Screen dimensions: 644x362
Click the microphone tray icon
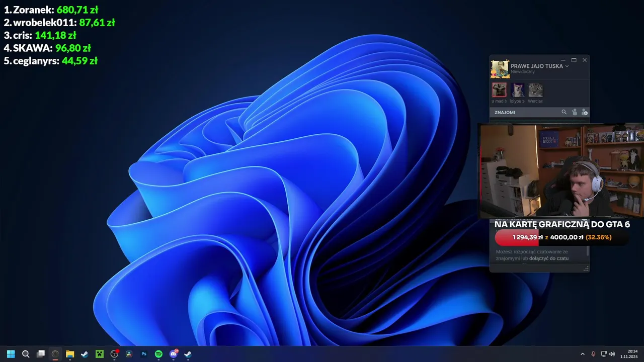click(x=593, y=354)
